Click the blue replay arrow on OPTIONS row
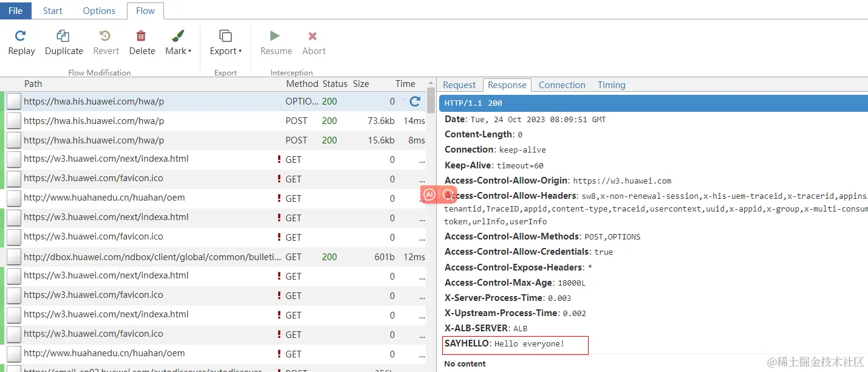 tap(415, 102)
